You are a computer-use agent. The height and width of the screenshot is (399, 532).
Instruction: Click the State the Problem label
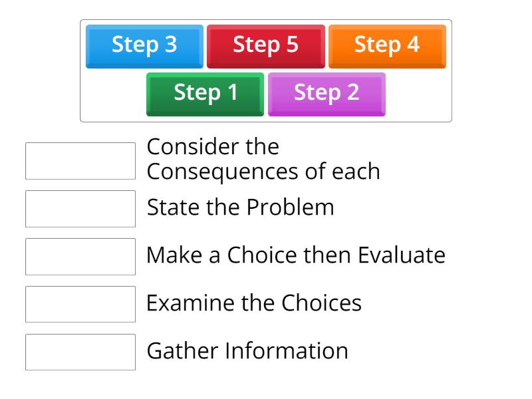point(240,208)
